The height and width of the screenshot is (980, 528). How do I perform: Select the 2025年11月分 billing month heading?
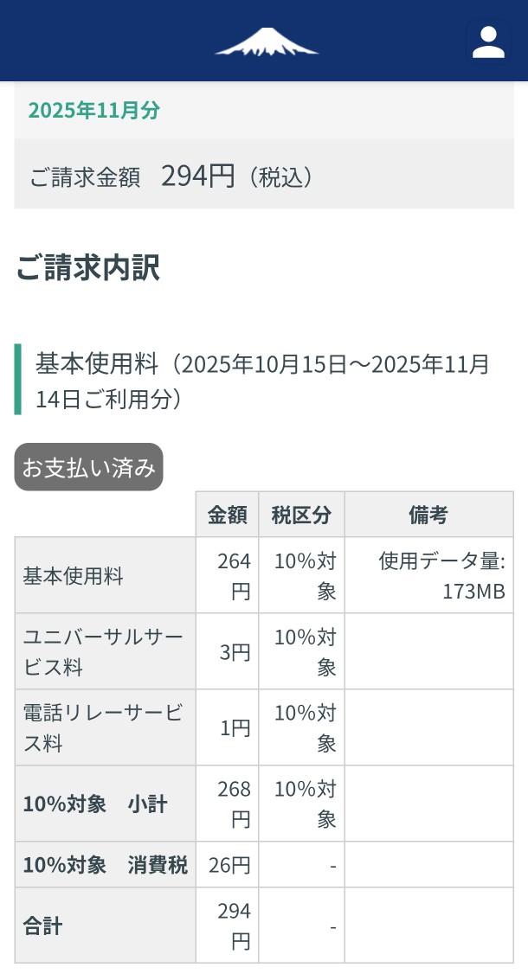click(x=94, y=111)
